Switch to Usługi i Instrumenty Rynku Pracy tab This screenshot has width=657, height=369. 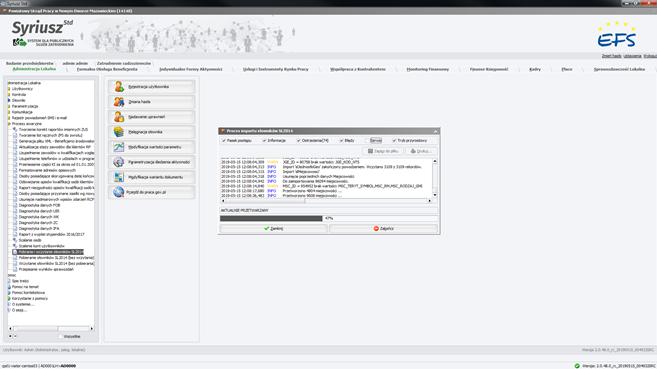(275, 69)
